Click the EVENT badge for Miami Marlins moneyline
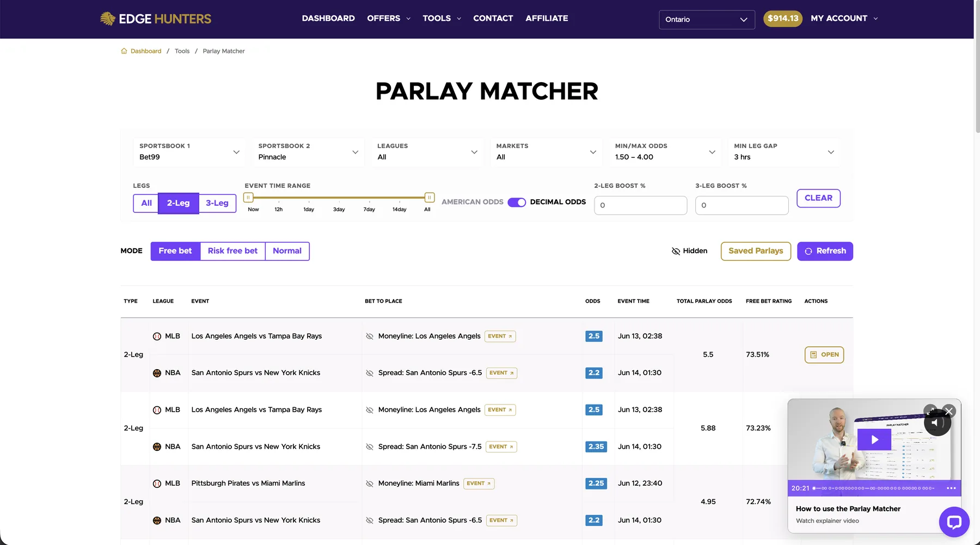Image resolution: width=980 pixels, height=545 pixels. click(x=479, y=483)
